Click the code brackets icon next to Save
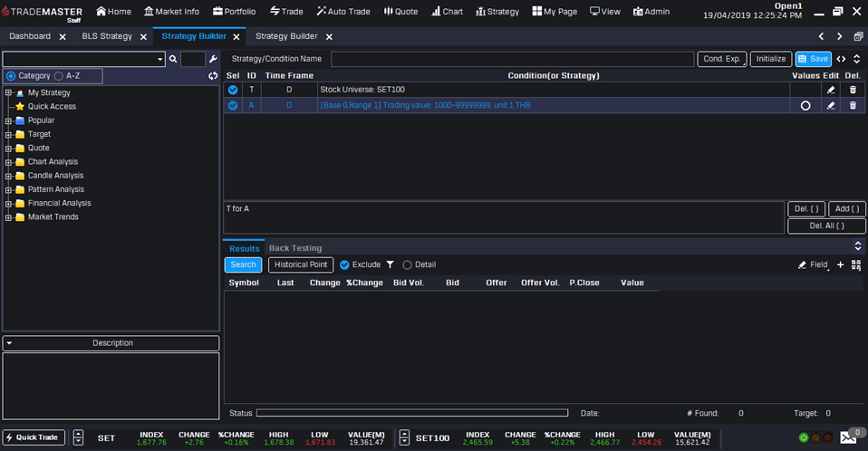 click(842, 59)
